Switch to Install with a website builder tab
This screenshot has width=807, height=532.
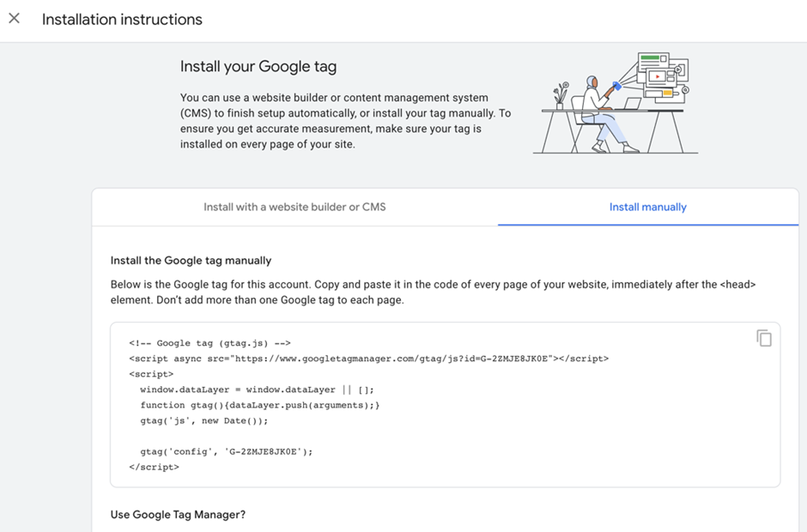(x=294, y=207)
